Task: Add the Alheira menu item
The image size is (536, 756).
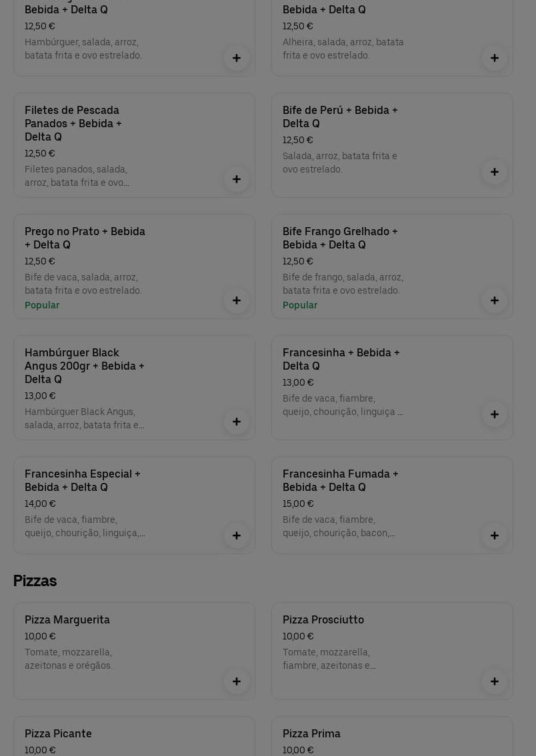Action: click(x=495, y=58)
